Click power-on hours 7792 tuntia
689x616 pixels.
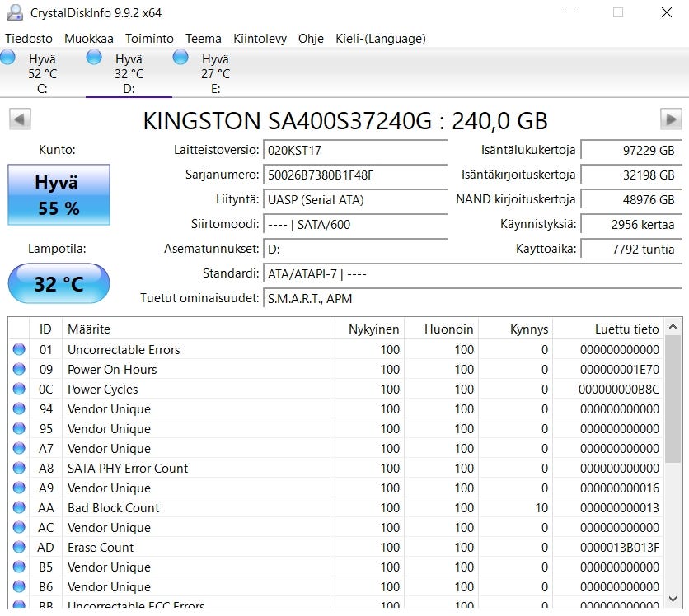(631, 249)
